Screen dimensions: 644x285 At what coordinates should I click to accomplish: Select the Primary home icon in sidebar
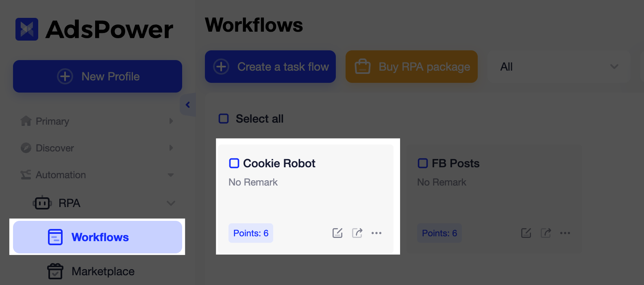(25, 121)
